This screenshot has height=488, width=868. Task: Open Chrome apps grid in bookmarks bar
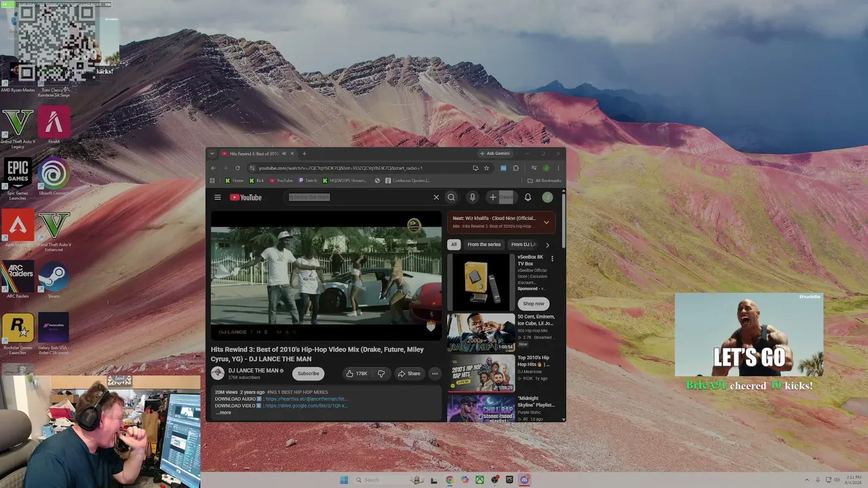[212, 181]
